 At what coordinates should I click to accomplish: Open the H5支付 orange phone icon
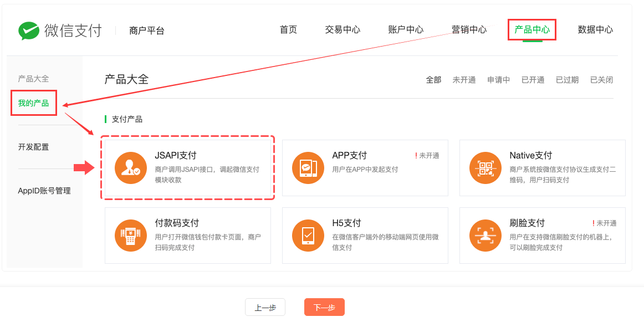click(x=308, y=236)
